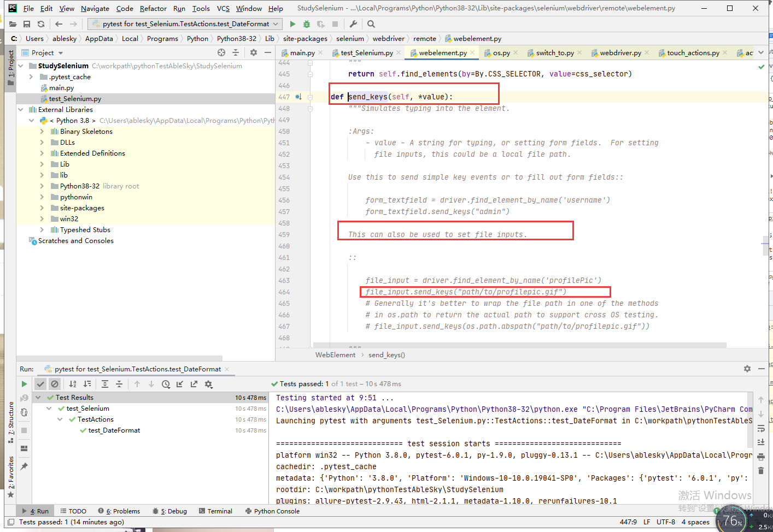
Task: Toggle soft-wrap for console output
Action: [761, 428]
